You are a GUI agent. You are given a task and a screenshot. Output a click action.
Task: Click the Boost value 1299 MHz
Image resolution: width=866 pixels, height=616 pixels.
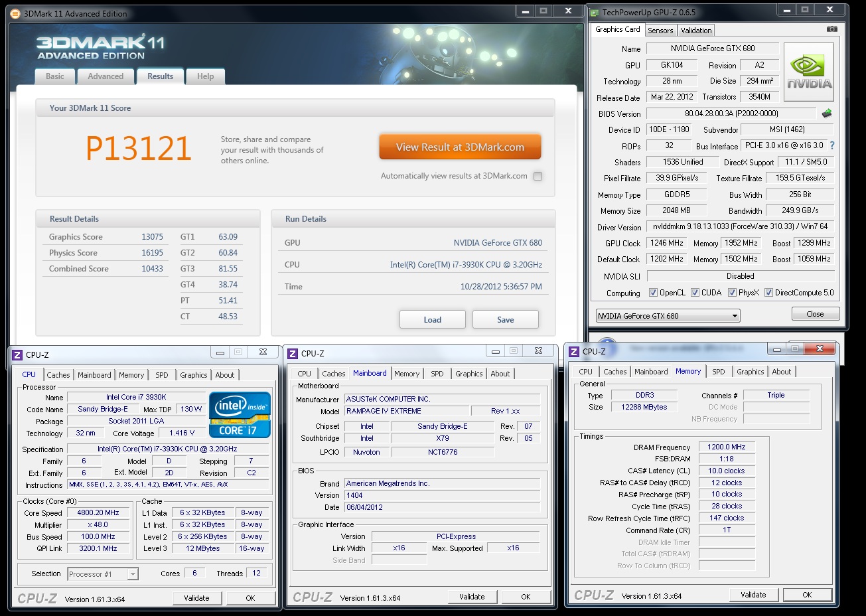(x=814, y=243)
